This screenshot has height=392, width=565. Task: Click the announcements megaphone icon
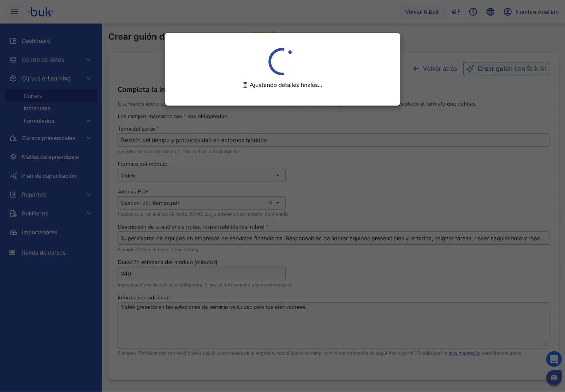[456, 12]
